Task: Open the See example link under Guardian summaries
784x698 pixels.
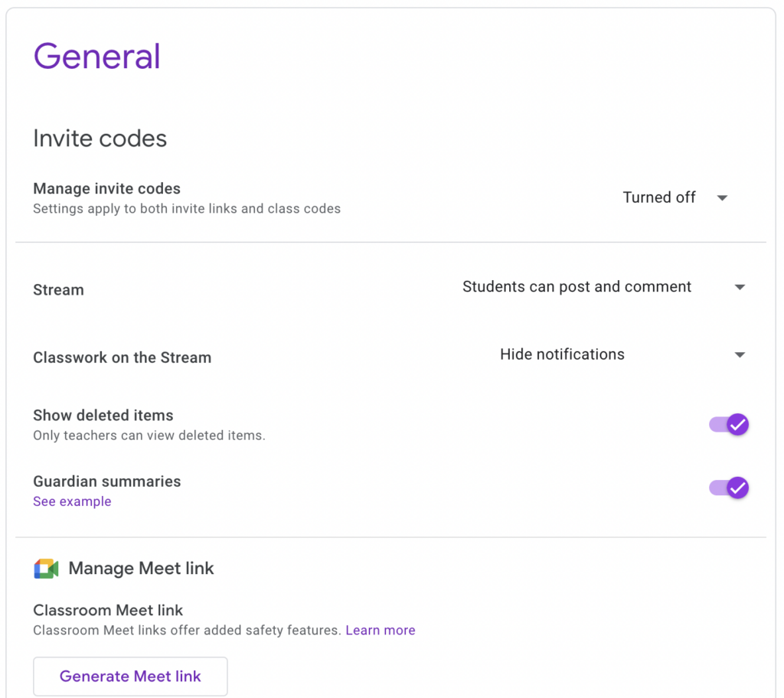Action: (72, 501)
